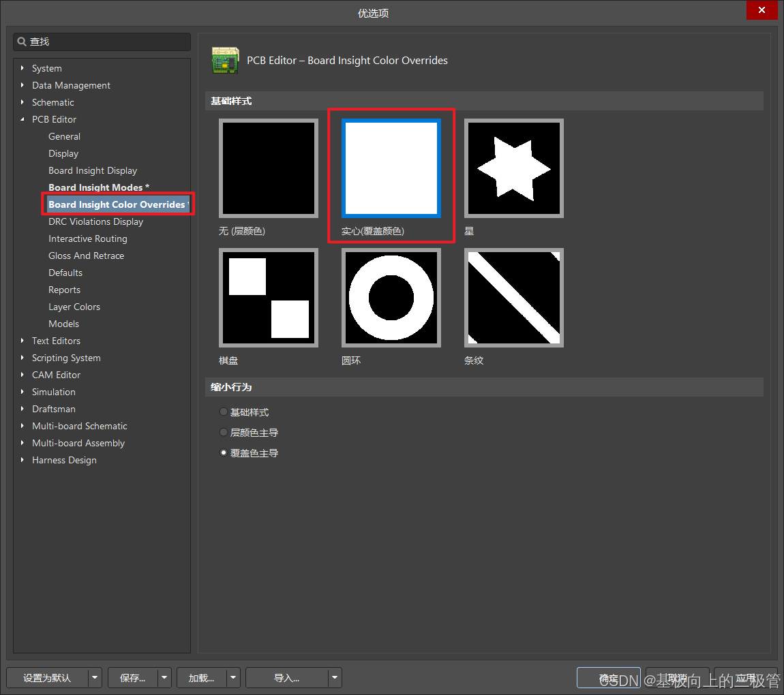Select the 层颜色主导 radio option
The width and height of the screenshot is (784, 695).
(224, 432)
